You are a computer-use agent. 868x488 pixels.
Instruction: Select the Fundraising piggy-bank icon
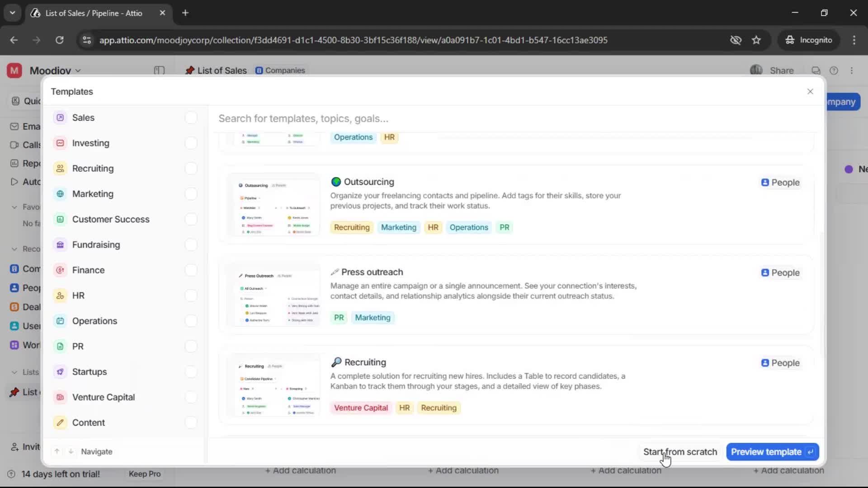[x=60, y=244]
